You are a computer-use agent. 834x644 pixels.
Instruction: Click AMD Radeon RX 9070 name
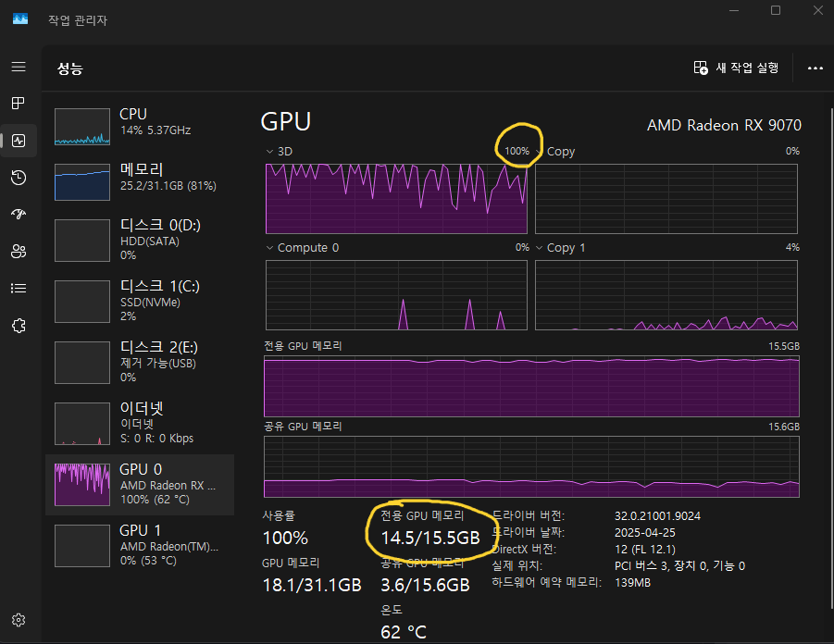(724, 125)
